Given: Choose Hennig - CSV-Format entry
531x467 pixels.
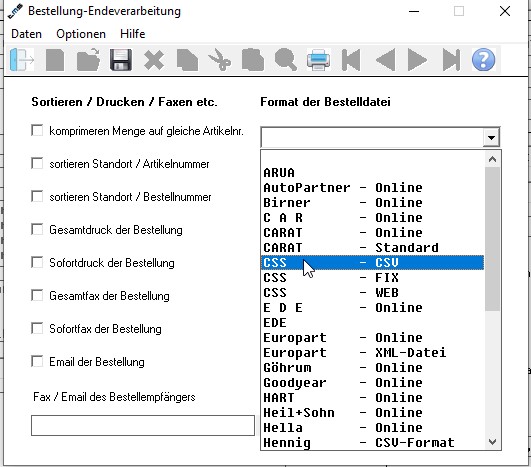Looking at the screenshot, I should coord(373,443).
